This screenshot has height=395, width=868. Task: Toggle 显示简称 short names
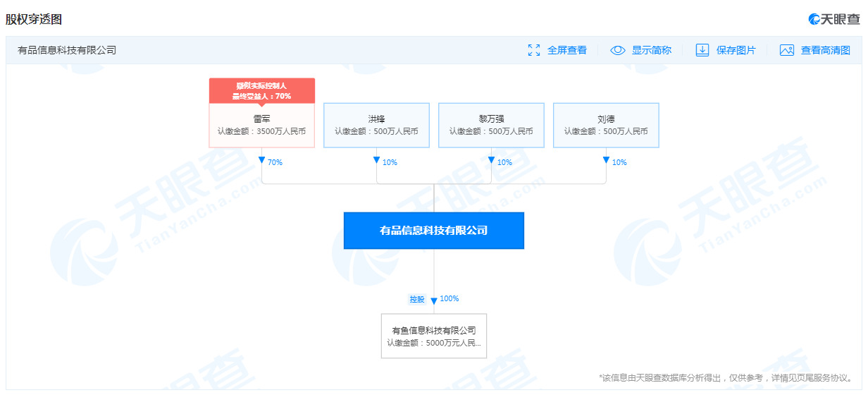[652, 50]
